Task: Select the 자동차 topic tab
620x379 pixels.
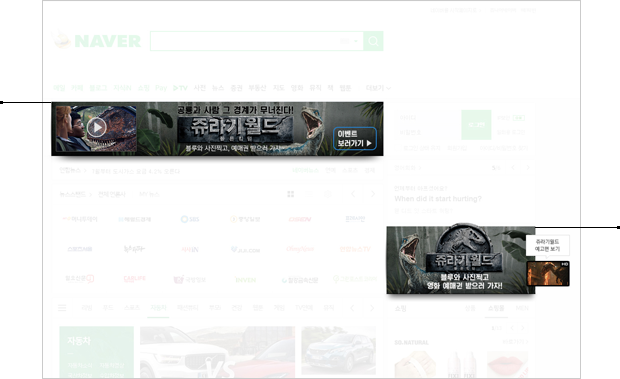Action: pyautogui.click(x=158, y=307)
